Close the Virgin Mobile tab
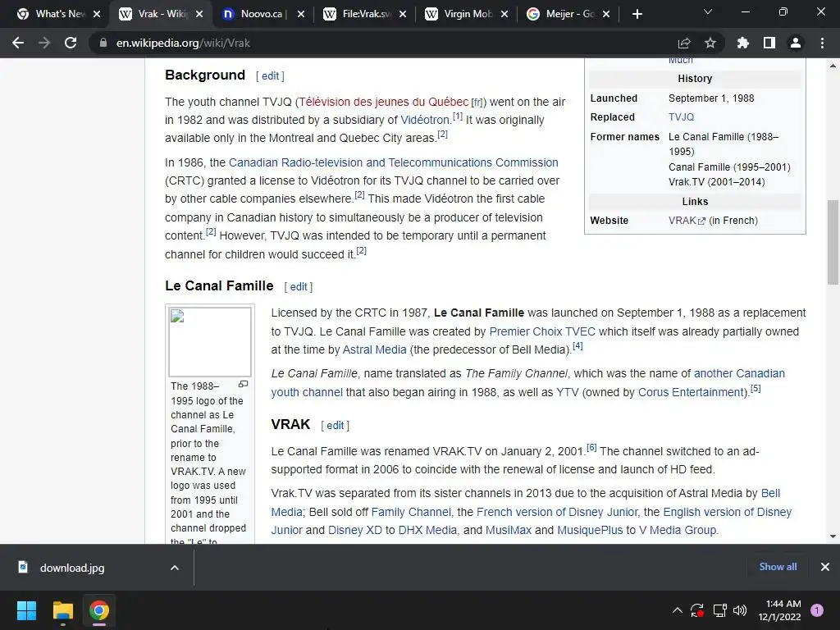 point(504,14)
